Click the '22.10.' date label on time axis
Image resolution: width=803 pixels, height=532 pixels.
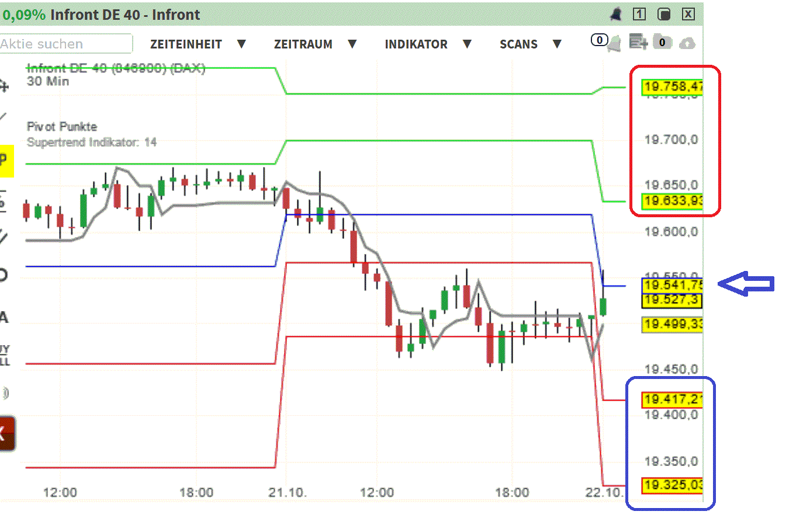click(x=604, y=492)
